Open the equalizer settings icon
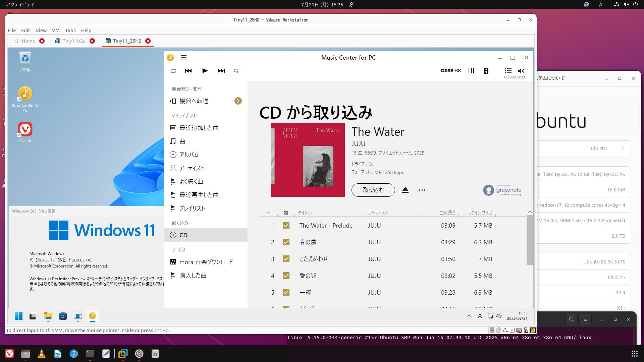Image resolution: width=644 pixels, height=362 pixels. 471,71
